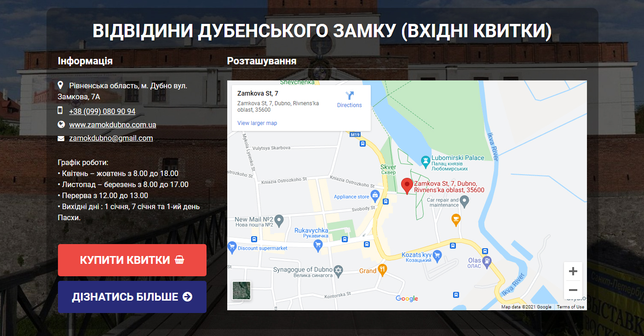Click the Car repair and maintenance pin
Image resolution: width=644 pixels, height=336 pixels.
465,201
